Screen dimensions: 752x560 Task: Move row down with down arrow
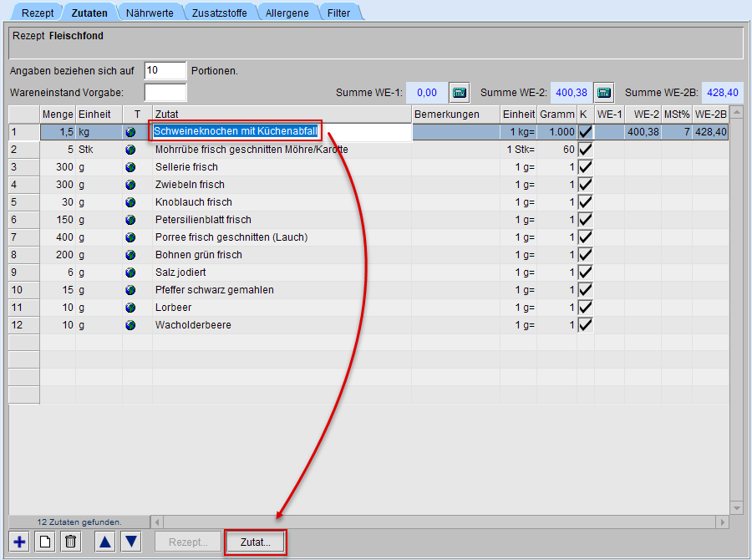[131, 542]
